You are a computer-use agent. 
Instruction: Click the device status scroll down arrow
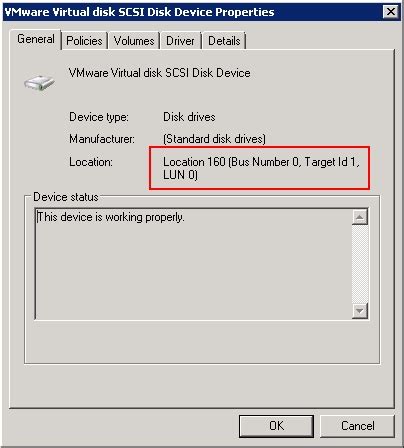[x=360, y=311]
